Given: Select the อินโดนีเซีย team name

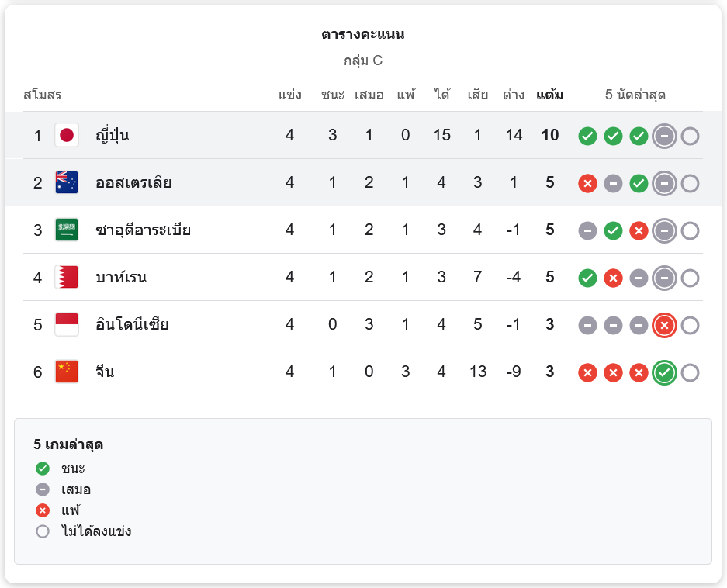Looking at the screenshot, I should pos(132,325).
